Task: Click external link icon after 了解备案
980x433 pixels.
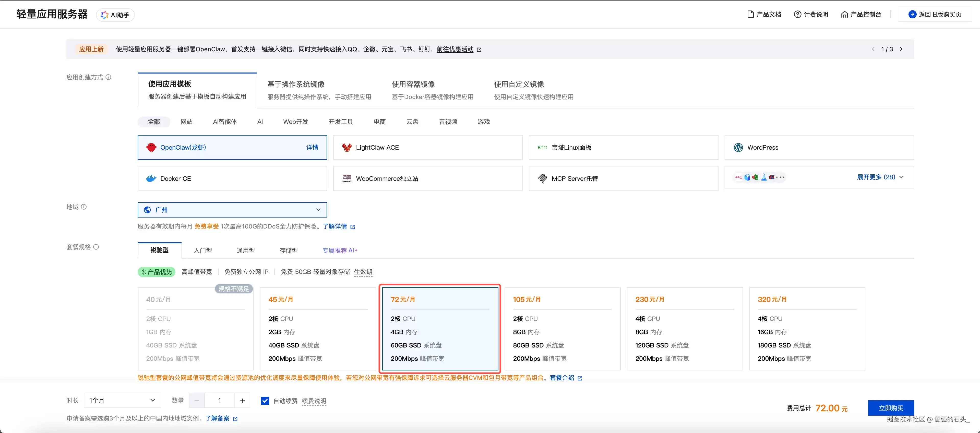Action: coord(235,419)
